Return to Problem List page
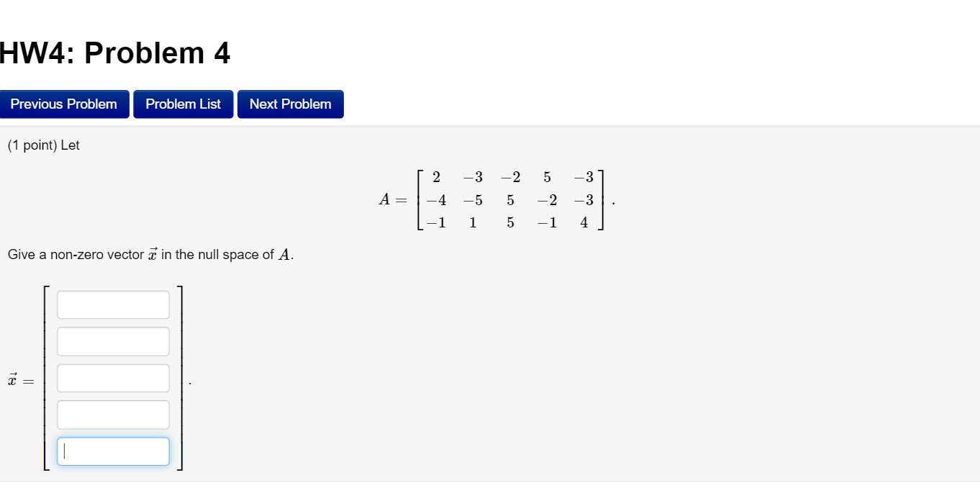The width and height of the screenshot is (980, 493). (183, 104)
